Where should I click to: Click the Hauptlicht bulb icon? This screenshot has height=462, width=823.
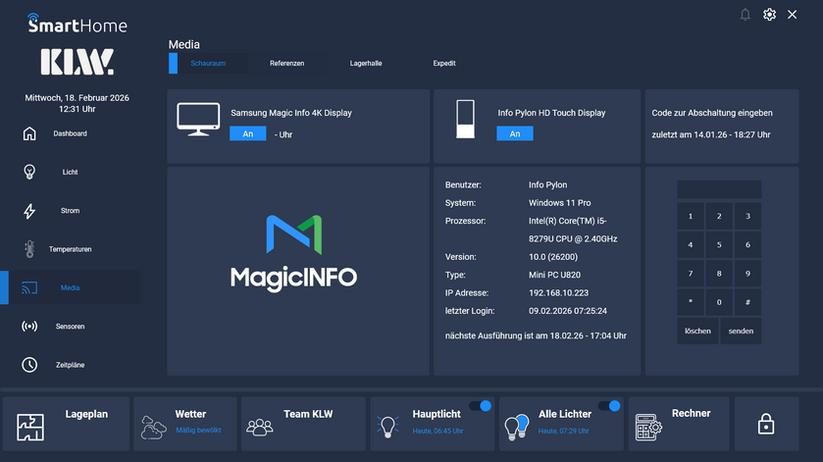[x=388, y=426]
